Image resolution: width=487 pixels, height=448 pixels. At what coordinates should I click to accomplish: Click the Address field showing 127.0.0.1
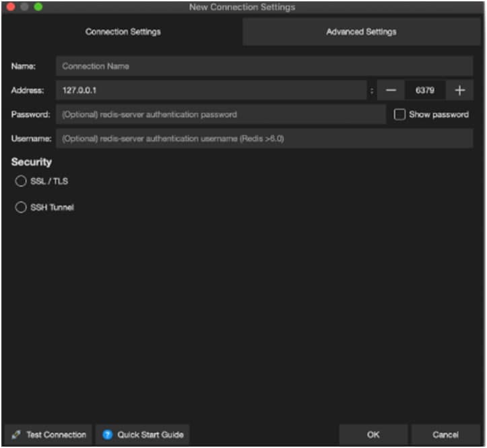click(211, 90)
